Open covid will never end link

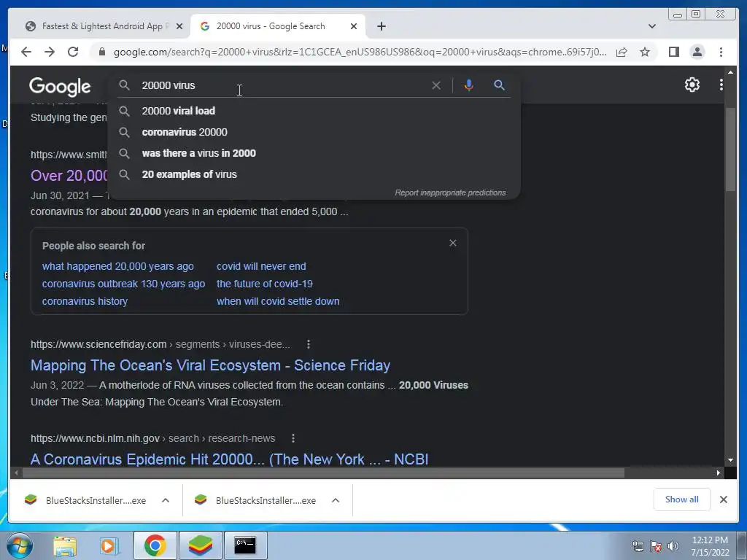261,266
